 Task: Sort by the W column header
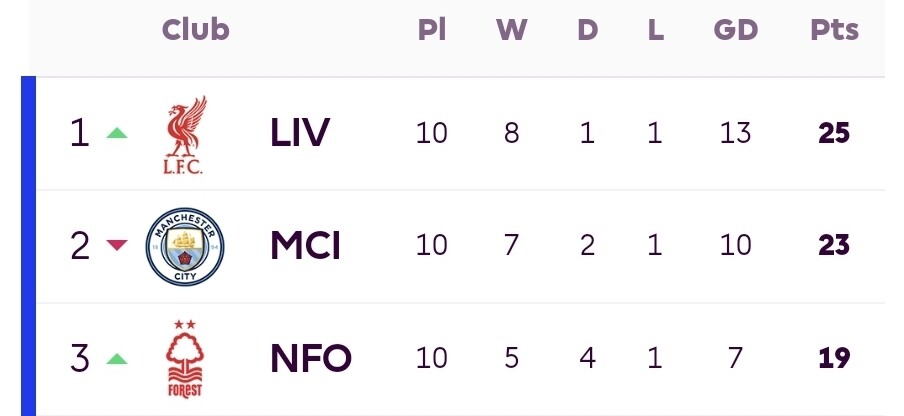pyautogui.click(x=511, y=30)
